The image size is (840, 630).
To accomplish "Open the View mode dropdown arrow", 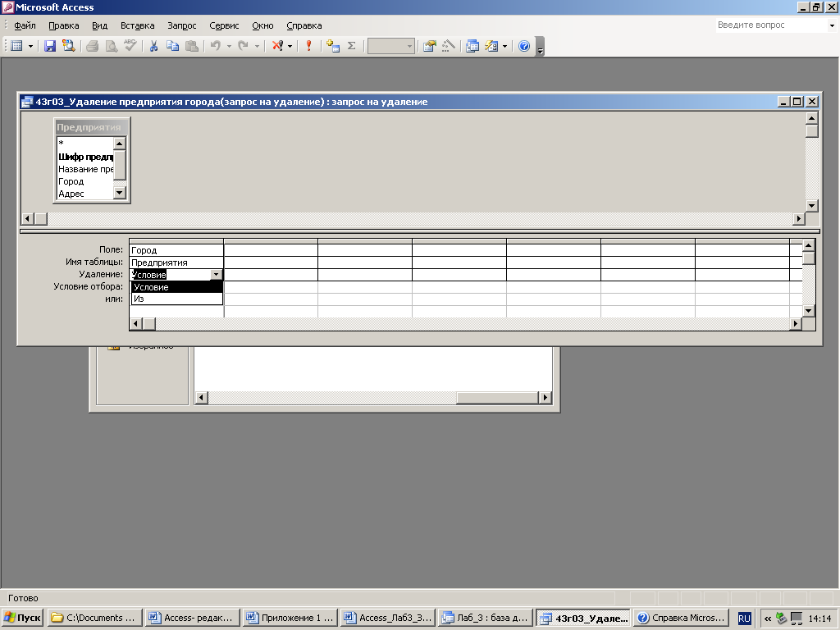I will pyautogui.click(x=30, y=46).
